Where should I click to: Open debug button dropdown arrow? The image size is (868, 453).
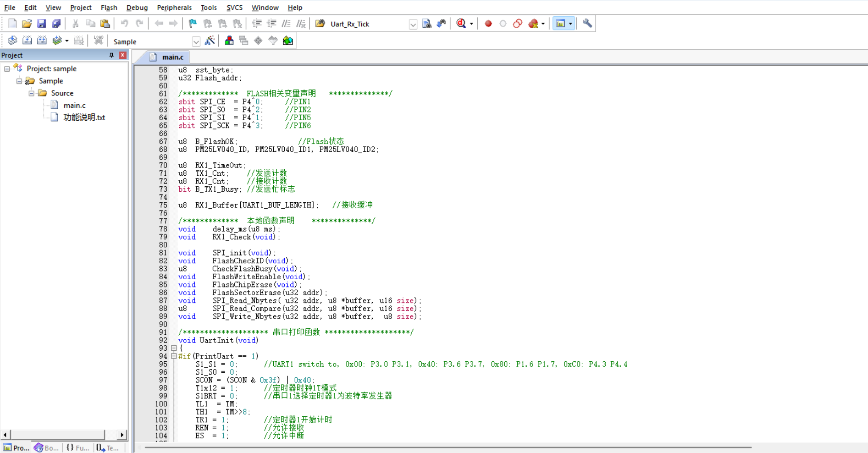[x=471, y=24]
